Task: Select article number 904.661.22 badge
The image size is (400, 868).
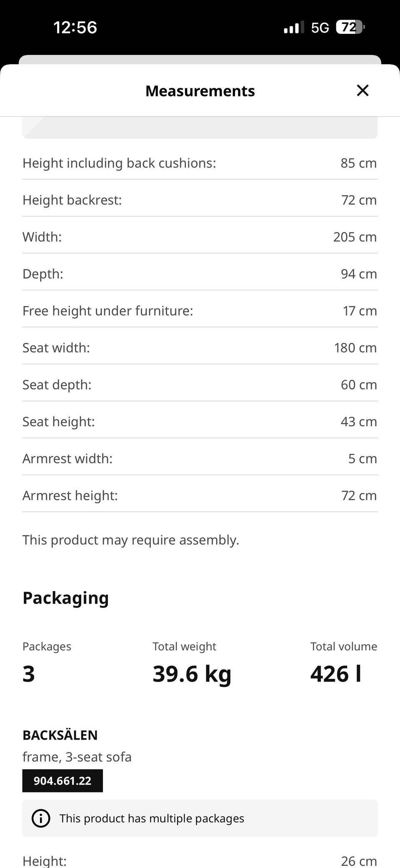Action: click(x=62, y=781)
